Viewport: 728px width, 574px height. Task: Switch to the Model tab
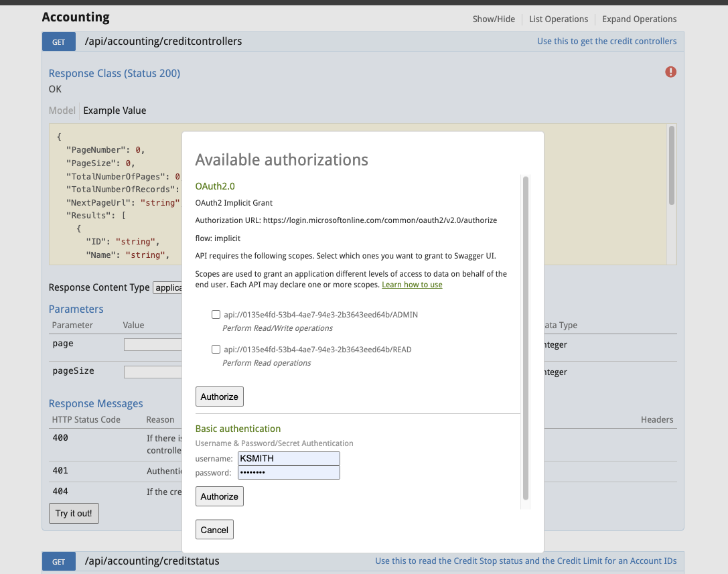62,111
